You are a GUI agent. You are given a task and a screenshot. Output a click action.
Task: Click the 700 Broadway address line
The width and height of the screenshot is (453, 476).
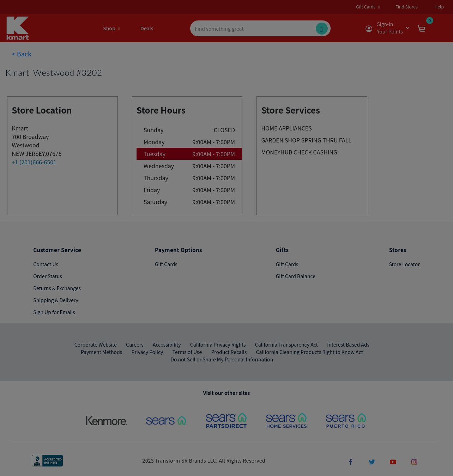(x=30, y=137)
